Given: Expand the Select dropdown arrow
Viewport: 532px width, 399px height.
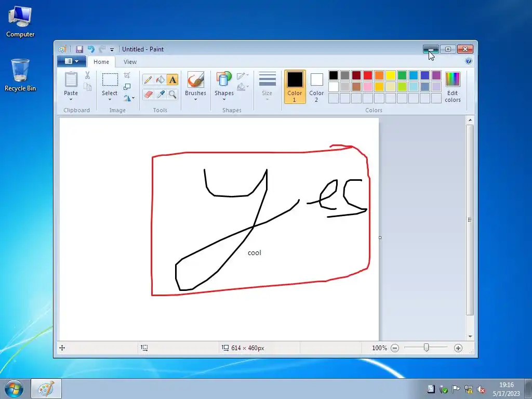Looking at the screenshot, I should point(110,99).
